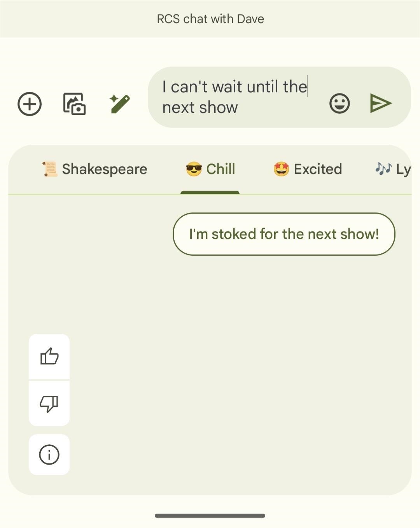Tap the "RCS chat with Dave" header
The height and width of the screenshot is (528, 420).
pyautogui.click(x=210, y=19)
